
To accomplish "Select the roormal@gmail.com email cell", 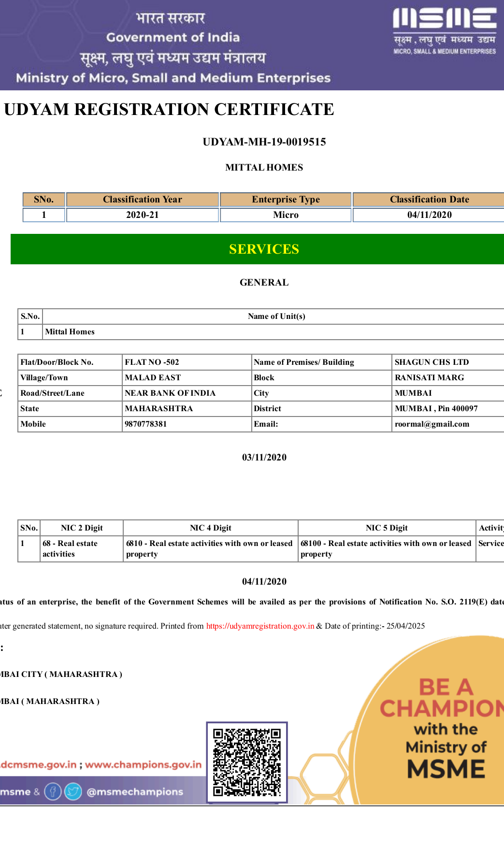I will (x=432, y=424).
